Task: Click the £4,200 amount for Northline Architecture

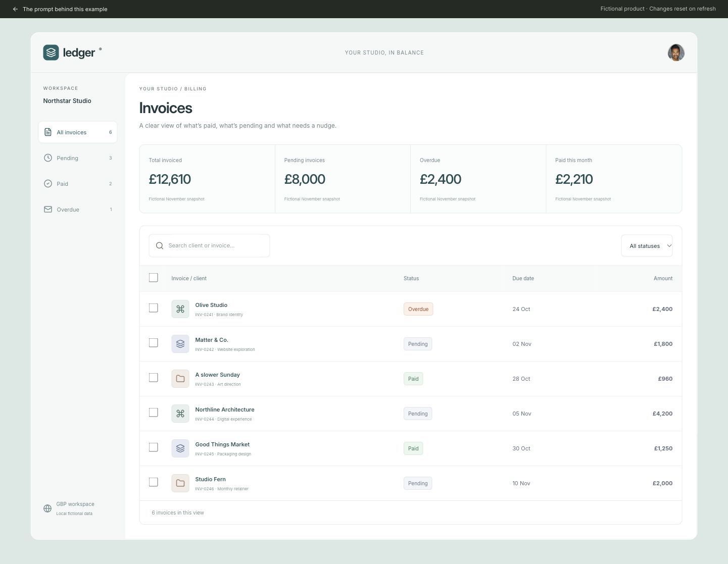Action: pos(662,414)
